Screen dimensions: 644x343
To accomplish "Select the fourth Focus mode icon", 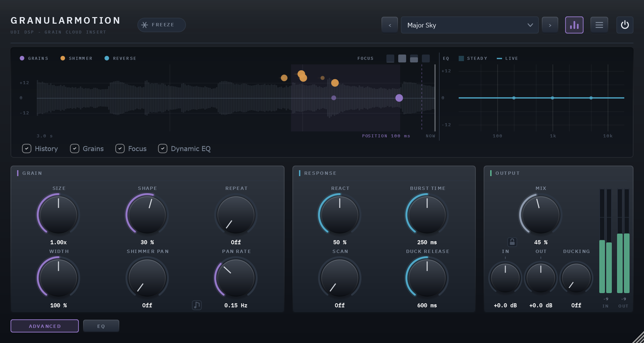I will (x=426, y=58).
